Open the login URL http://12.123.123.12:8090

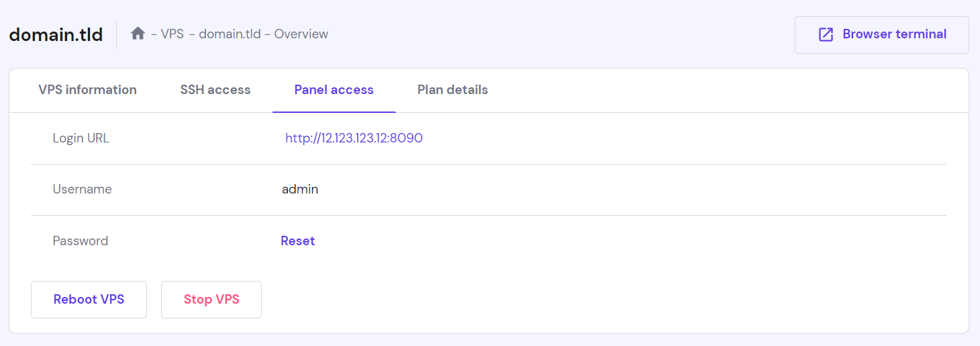coord(354,138)
